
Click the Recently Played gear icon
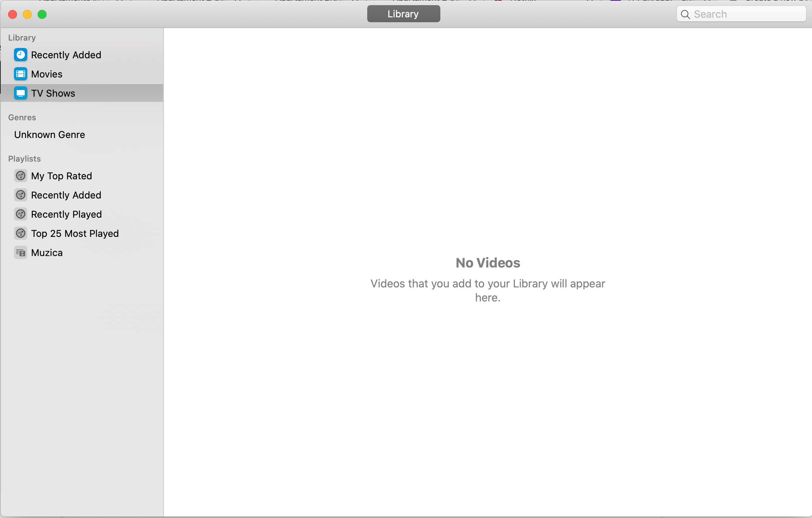(21, 214)
